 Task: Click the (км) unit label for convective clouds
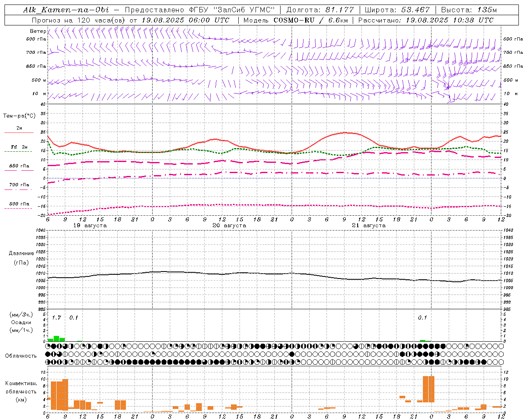click(21, 399)
